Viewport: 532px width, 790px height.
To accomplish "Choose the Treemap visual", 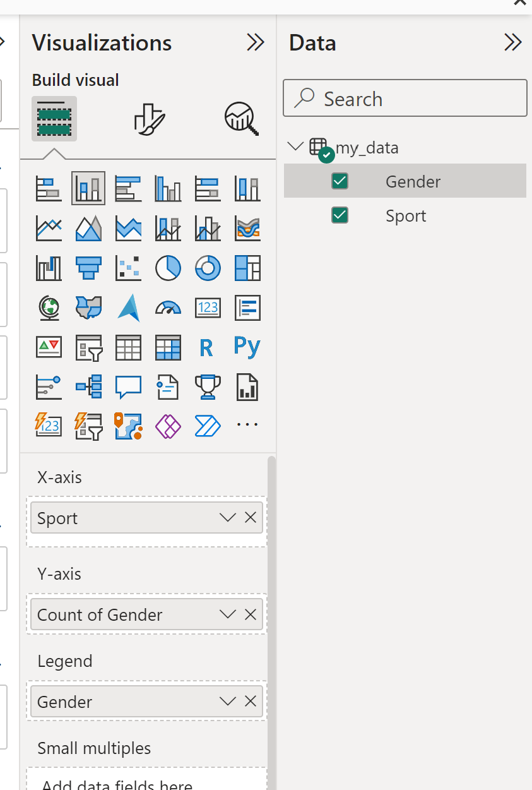I will click(247, 268).
